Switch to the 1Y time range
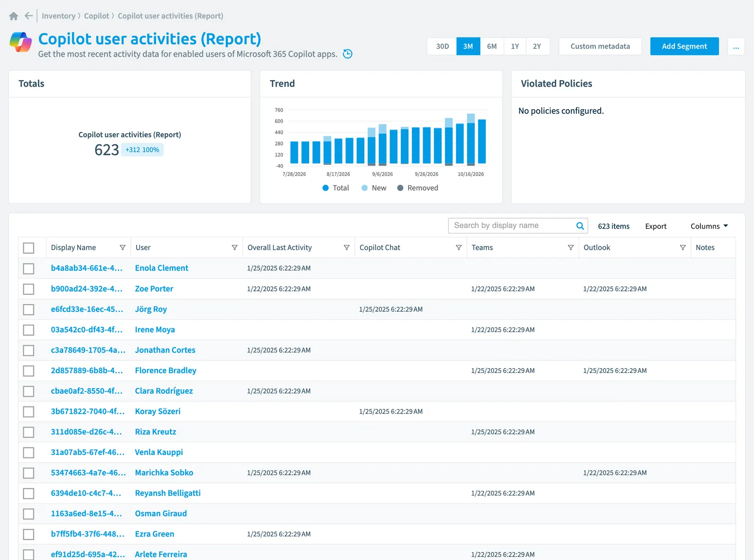This screenshot has height=560, width=754. point(515,47)
